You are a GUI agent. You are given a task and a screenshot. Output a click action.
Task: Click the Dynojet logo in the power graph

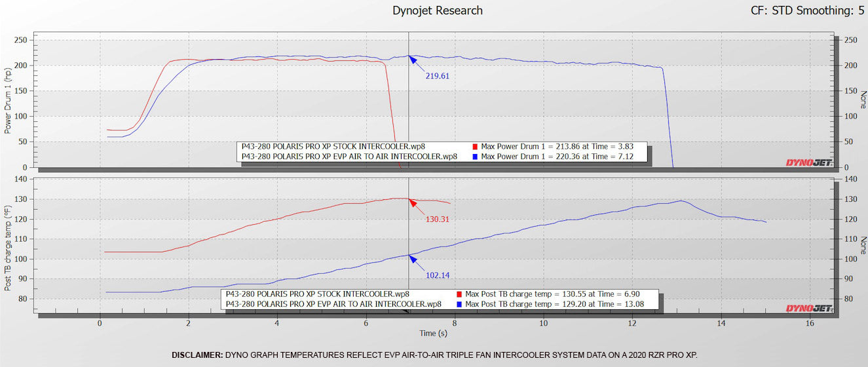point(808,163)
